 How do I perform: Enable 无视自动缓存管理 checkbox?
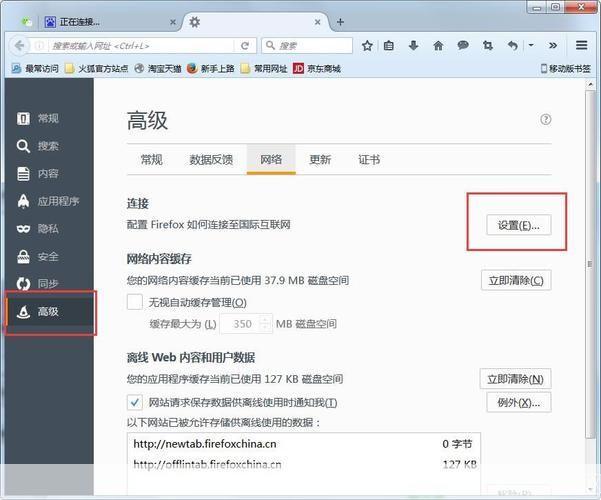tap(135, 302)
